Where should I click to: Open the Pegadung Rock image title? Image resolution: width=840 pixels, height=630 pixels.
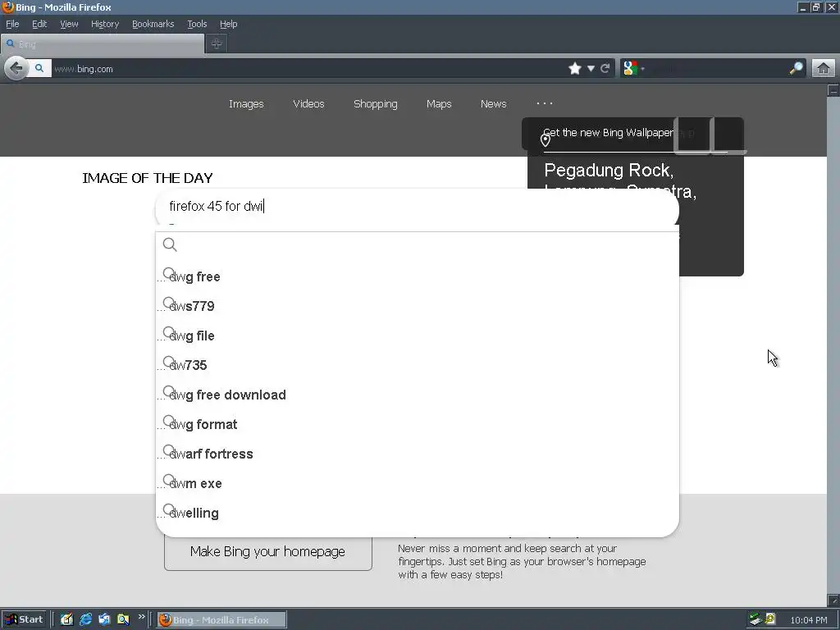tap(609, 171)
